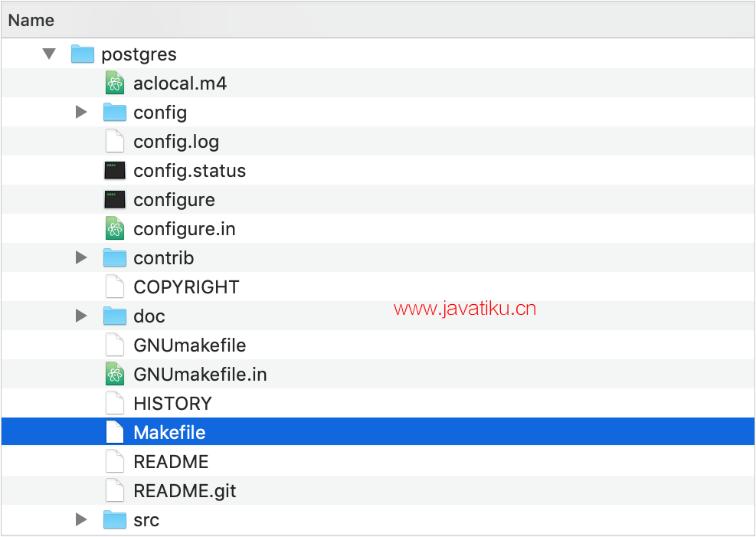Click the highlighted Makefile name

coord(169,432)
